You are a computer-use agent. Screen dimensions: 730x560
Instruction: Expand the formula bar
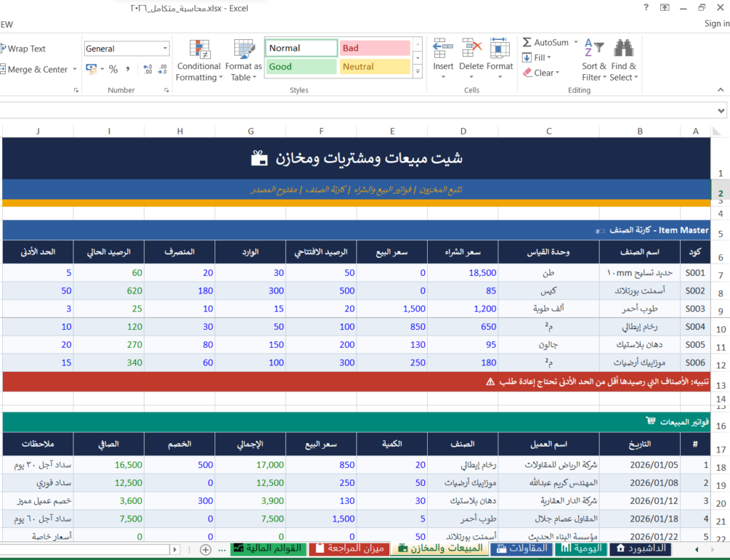[x=721, y=110]
